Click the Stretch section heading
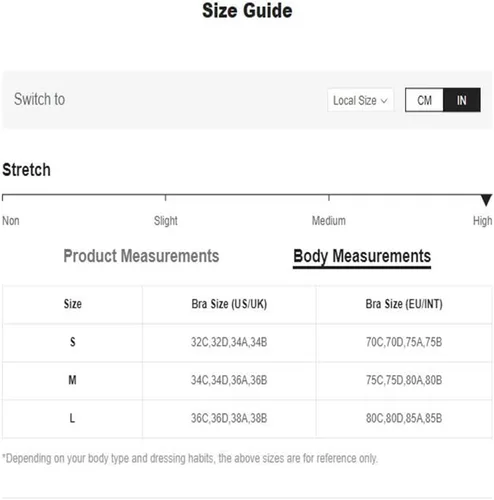Image resolution: width=494 pixels, height=500 pixels. [x=27, y=170]
